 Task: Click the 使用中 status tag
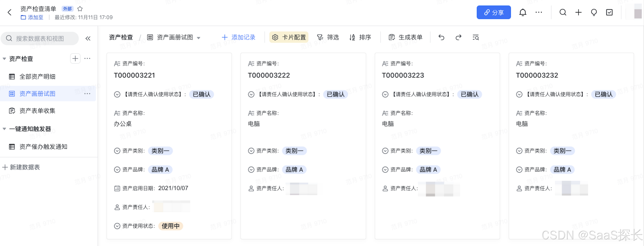(x=171, y=226)
